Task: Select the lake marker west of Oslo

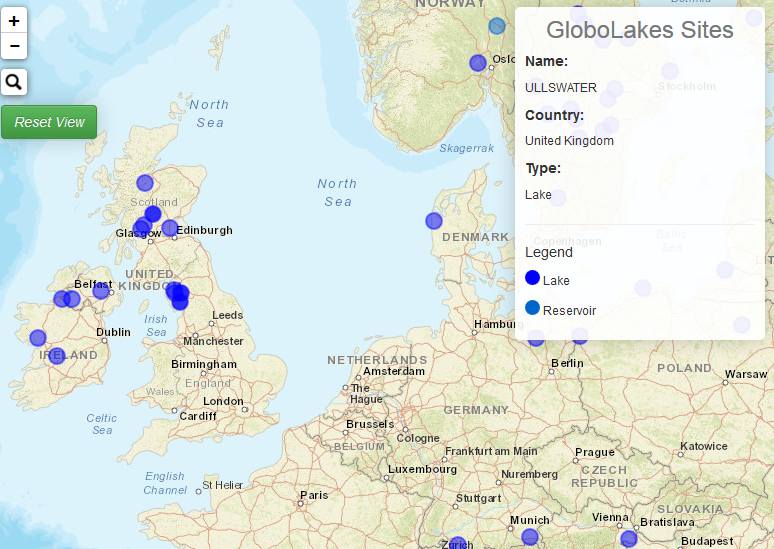Action: [477, 63]
